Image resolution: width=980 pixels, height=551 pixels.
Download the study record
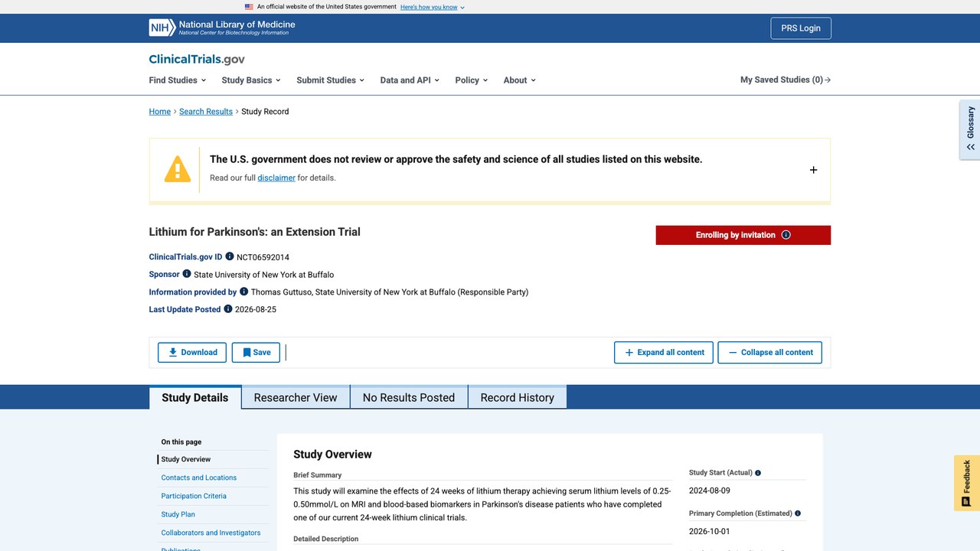coord(192,352)
